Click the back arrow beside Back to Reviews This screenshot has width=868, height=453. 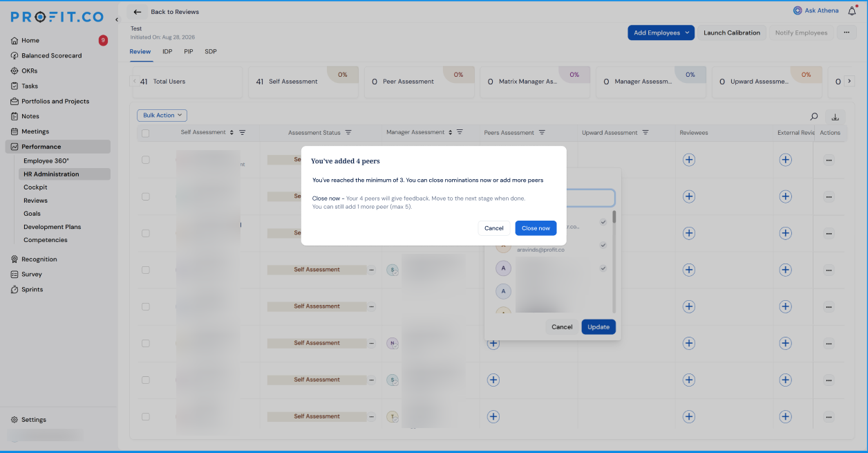pos(138,12)
